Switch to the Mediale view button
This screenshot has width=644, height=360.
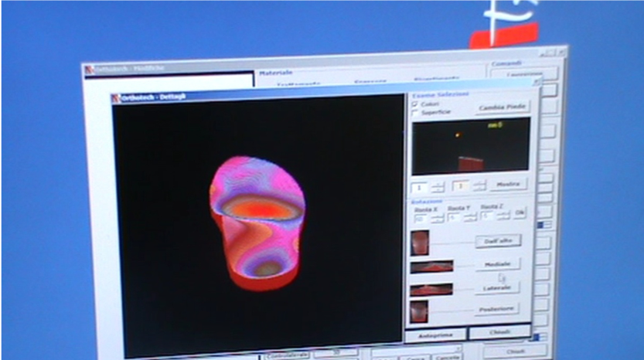click(x=497, y=264)
